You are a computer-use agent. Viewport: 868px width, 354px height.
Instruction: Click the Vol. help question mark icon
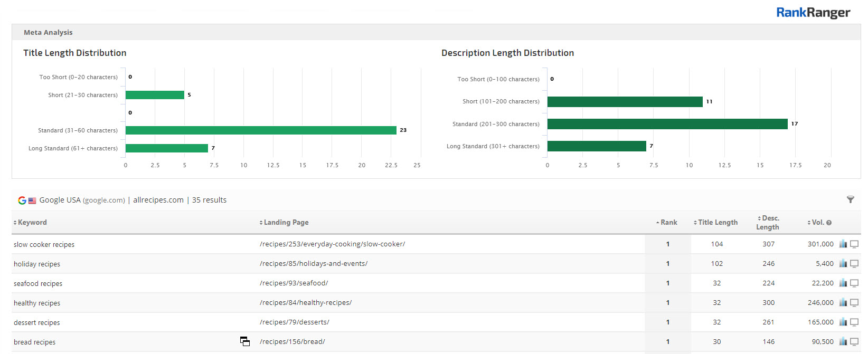(x=829, y=223)
